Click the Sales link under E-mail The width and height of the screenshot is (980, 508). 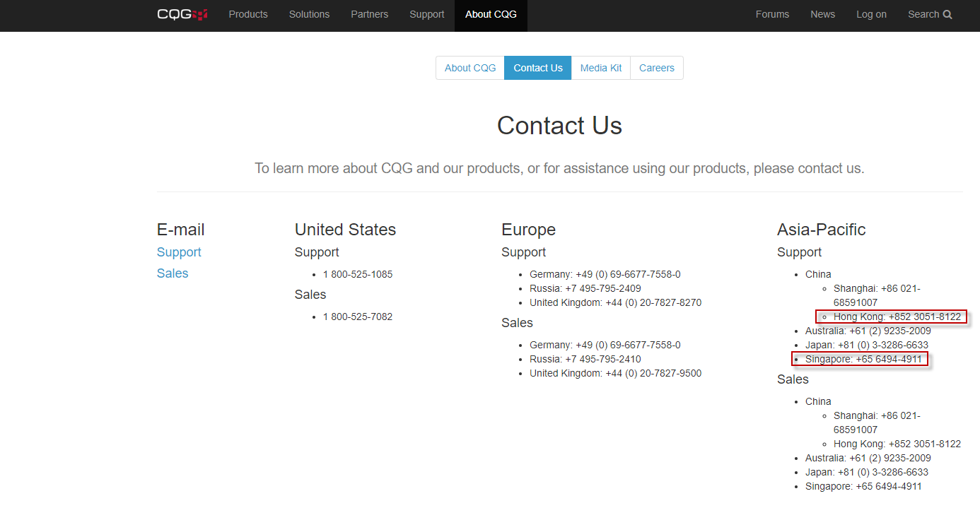click(x=173, y=273)
